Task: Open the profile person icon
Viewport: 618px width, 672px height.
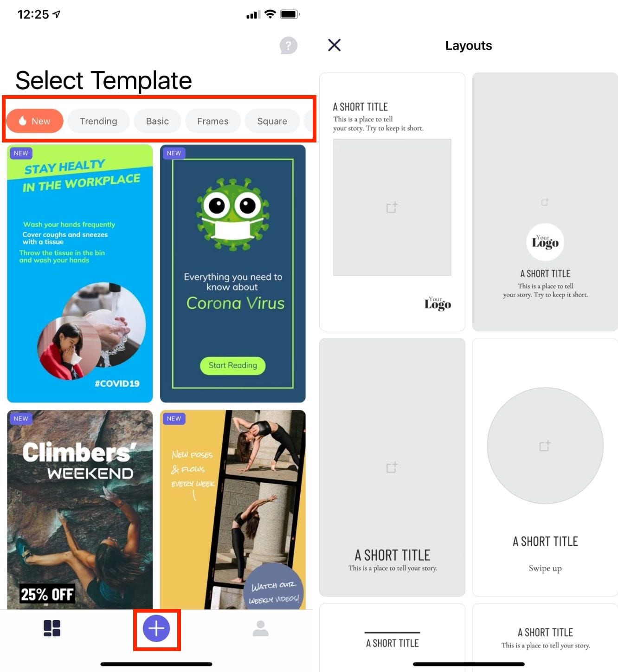Action: [x=260, y=628]
